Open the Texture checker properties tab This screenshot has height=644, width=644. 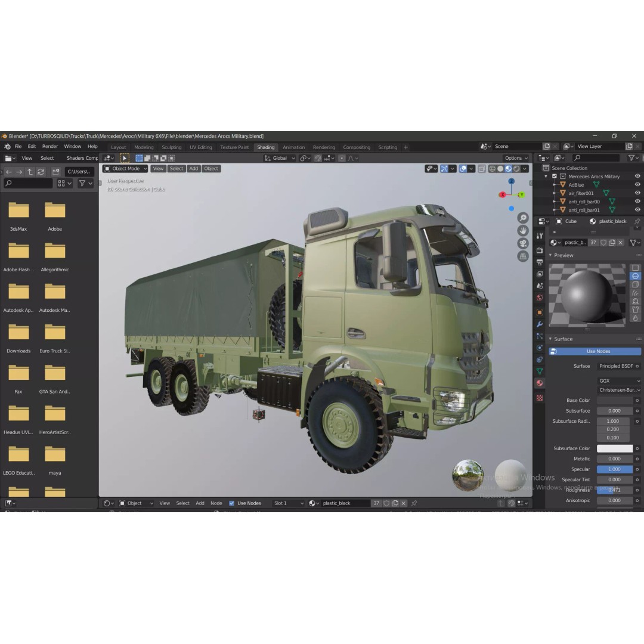click(x=540, y=398)
